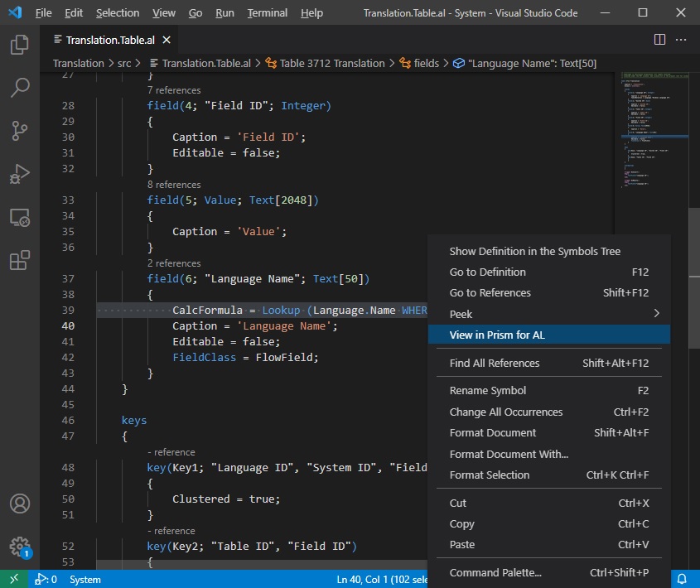700x588 pixels.
Task: Open notifications bell in status bar
Action: pyautogui.click(x=682, y=579)
